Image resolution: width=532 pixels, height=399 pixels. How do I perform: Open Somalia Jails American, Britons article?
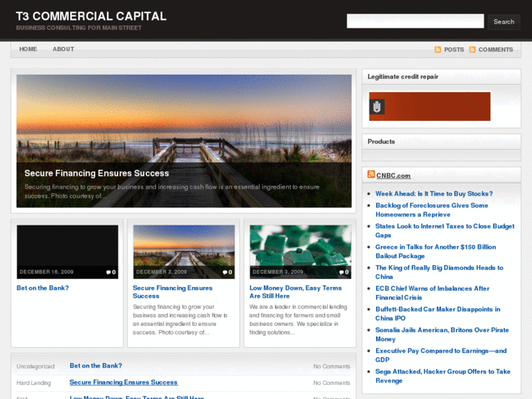pos(442,334)
